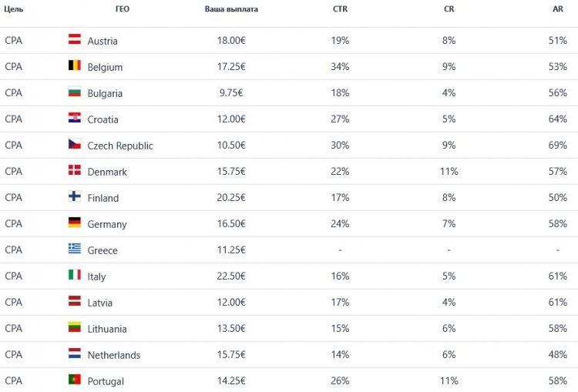Open the Lithuania country name
The height and width of the screenshot is (392, 578).
[107, 329]
